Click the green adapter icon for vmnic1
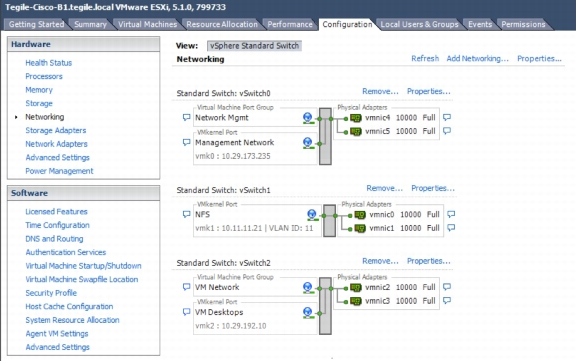Viewport: 578px width, 363px height. [360, 228]
